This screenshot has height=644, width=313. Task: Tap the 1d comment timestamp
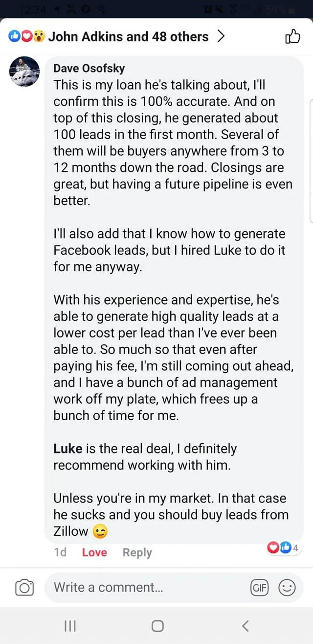click(60, 552)
